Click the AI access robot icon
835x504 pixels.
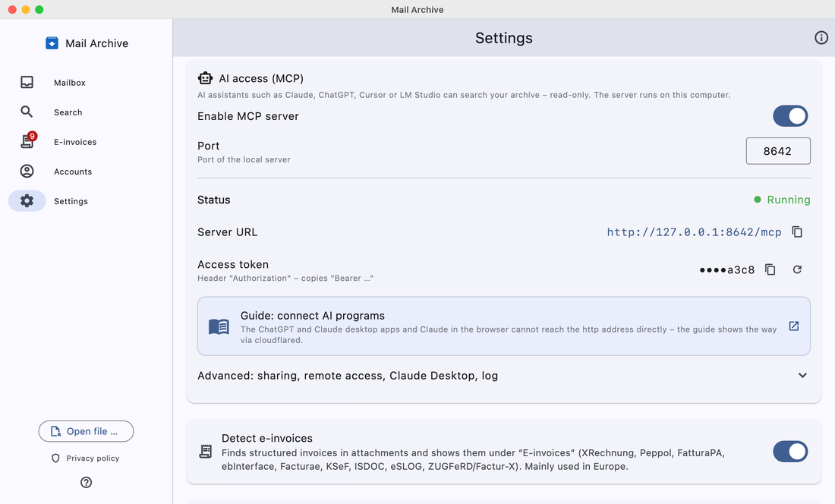click(x=205, y=78)
